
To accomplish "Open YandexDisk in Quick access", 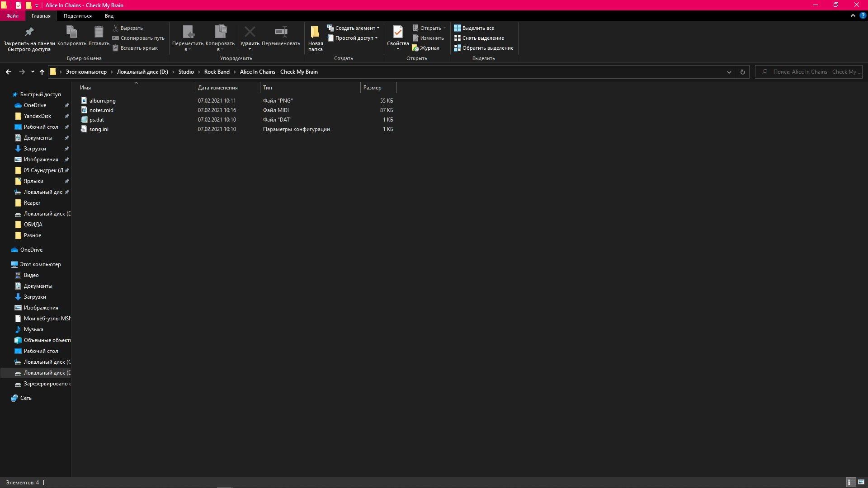I will (x=37, y=116).
